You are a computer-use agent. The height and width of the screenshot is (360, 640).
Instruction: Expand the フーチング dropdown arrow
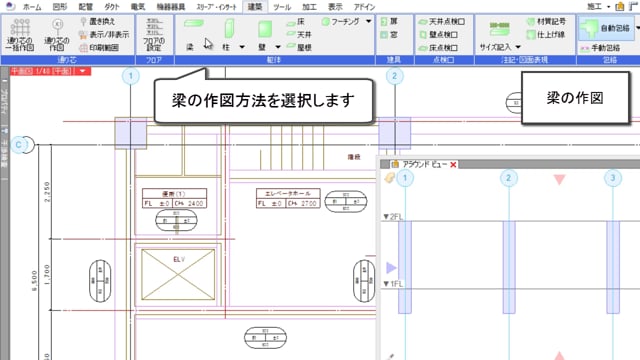point(369,21)
